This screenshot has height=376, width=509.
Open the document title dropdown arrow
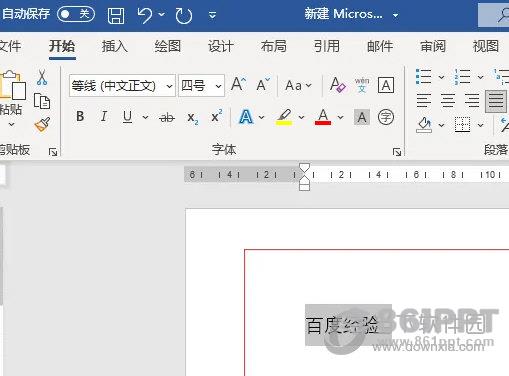[395, 15]
